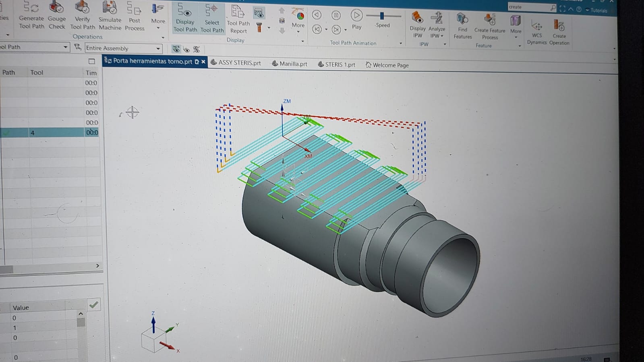Click the orange tool display icon
This screenshot has height=362, width=644.
point(259,27)
